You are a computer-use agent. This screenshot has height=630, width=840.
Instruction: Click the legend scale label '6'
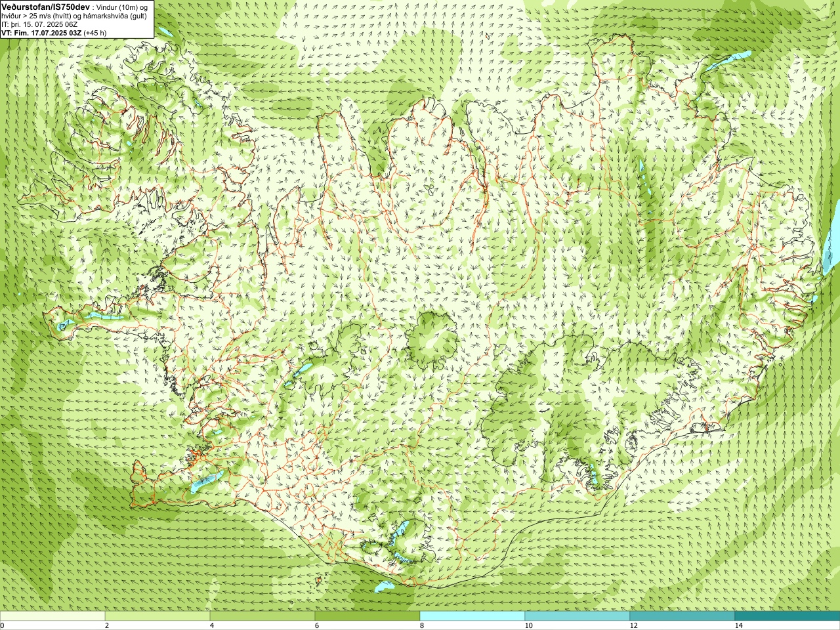[x=317, y=625]
